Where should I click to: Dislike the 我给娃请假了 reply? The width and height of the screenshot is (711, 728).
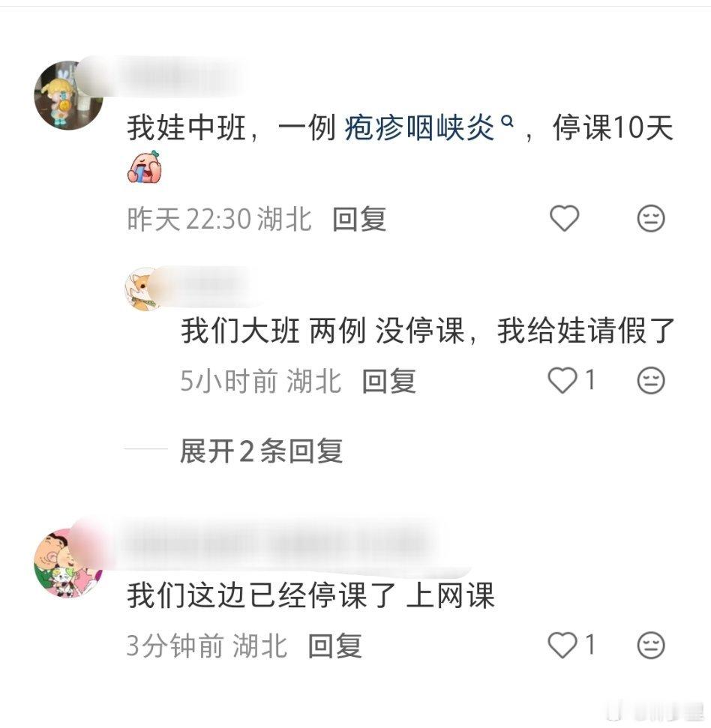pyautogui.click(x=651, y=381)
